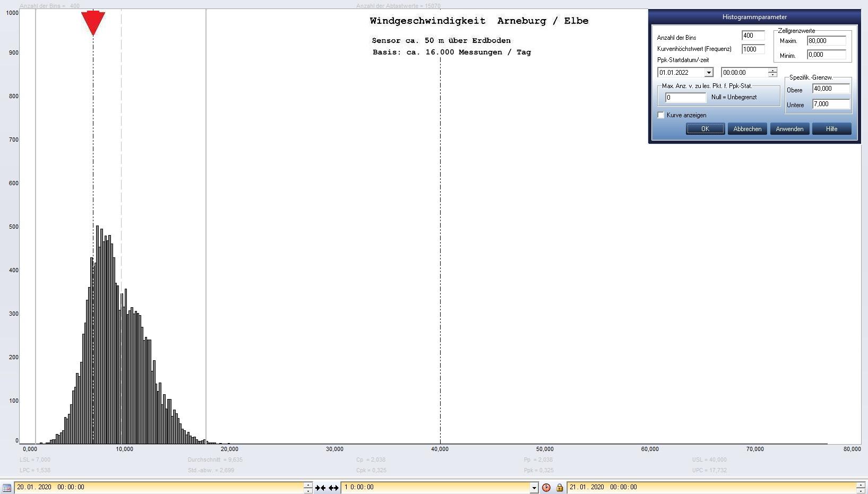Click the 'LSL = 7,000' statistic
868x494 pixels.
pos(35,460)
